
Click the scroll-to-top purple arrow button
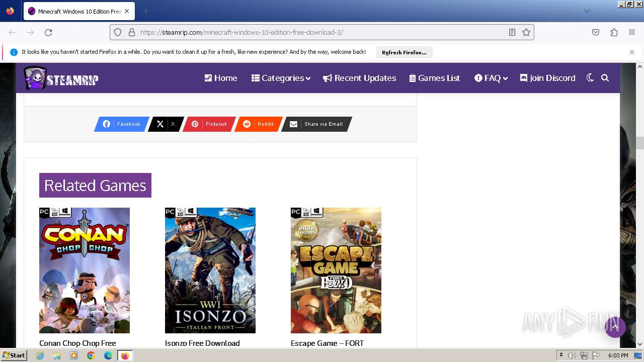pyautogui.click(x=615, y=327)
